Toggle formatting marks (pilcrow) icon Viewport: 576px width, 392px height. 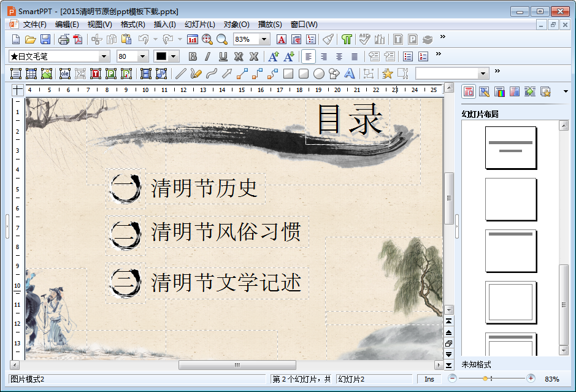(x=347, y=39)
